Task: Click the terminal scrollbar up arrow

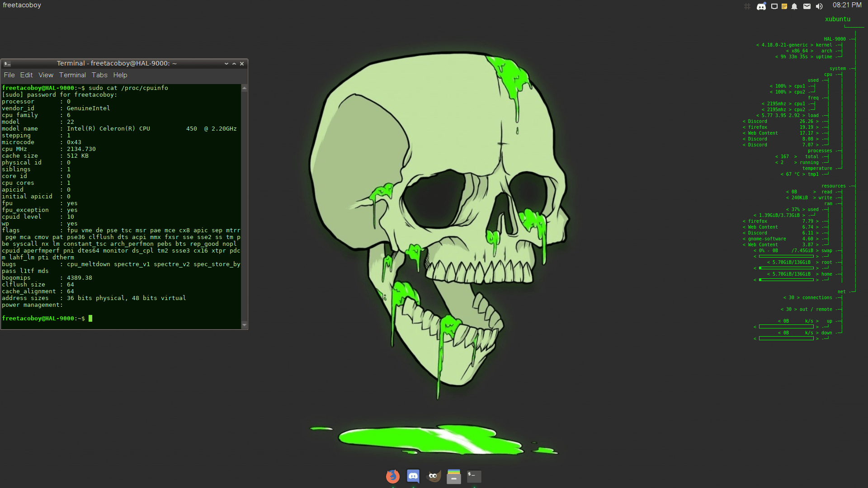Action: (x=245, y=88)
